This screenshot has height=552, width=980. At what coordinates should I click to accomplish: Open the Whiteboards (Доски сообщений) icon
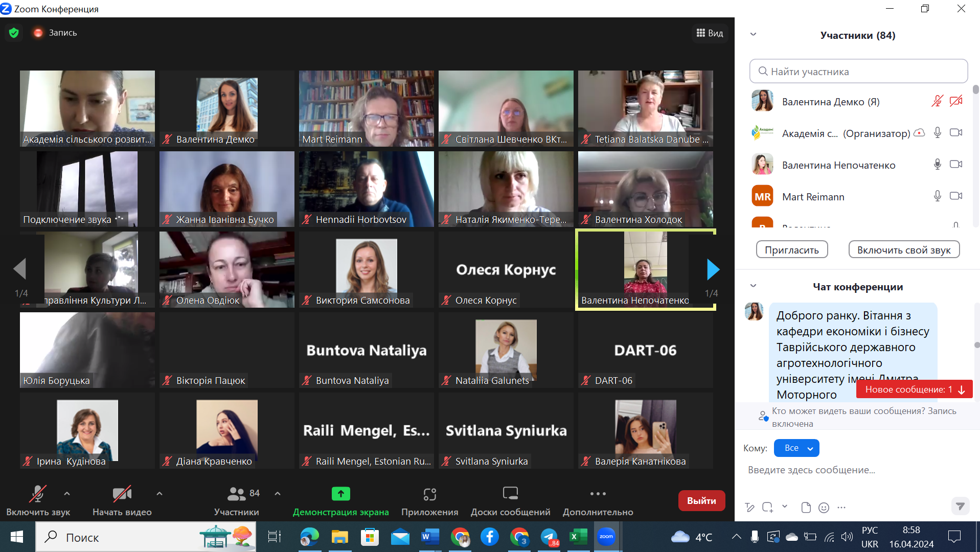[510, 494]
